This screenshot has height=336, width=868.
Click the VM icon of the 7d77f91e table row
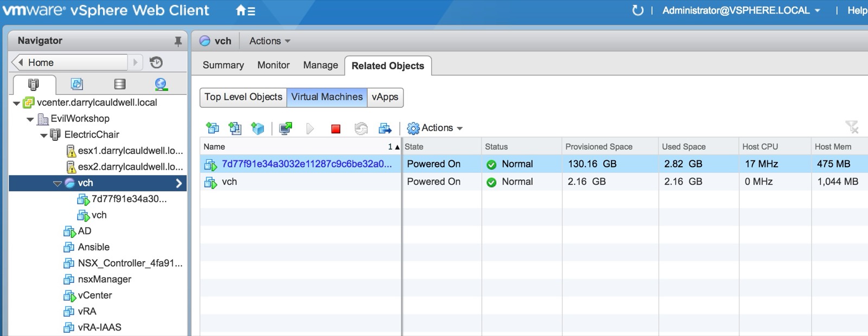click(x=210, y=165)
